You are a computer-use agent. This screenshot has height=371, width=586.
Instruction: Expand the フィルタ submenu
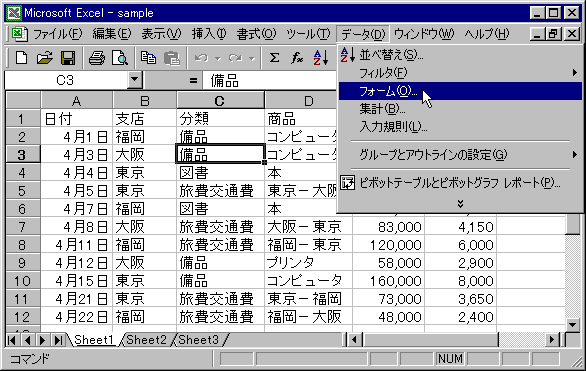pyautogui.click(x=575, y=73)
